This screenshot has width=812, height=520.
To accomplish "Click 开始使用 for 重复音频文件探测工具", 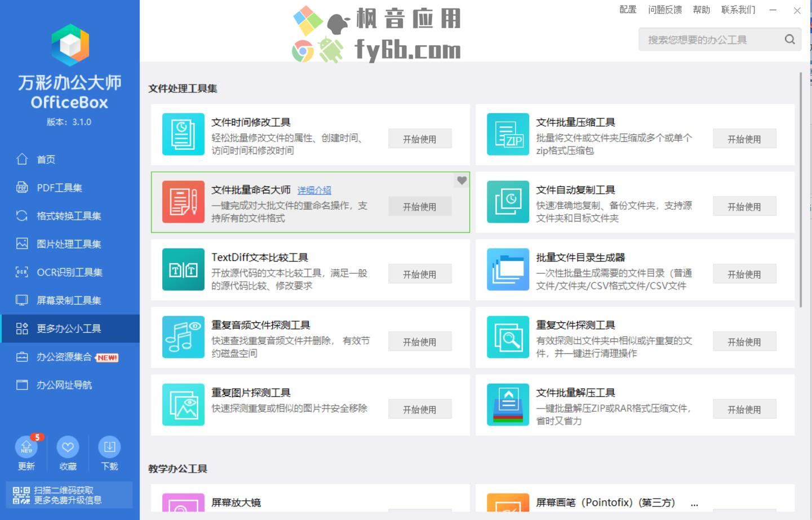I will pyautogui.click(x=420, y=341).
